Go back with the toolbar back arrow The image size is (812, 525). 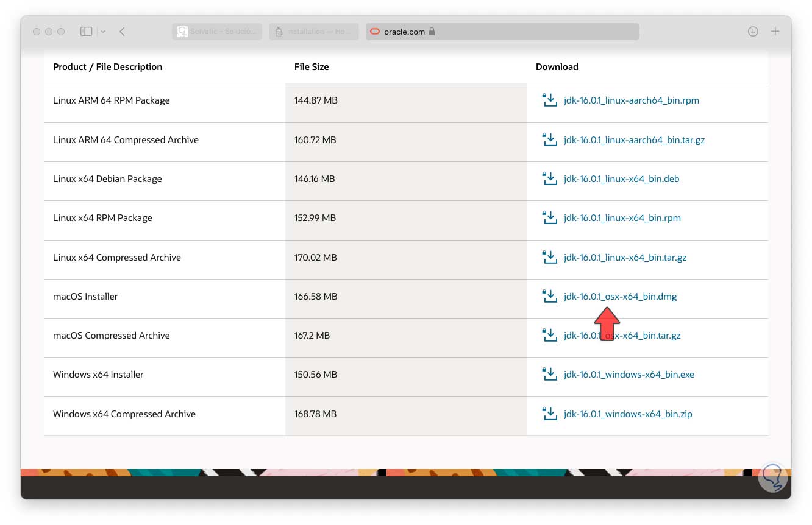[x=122, y=32]
